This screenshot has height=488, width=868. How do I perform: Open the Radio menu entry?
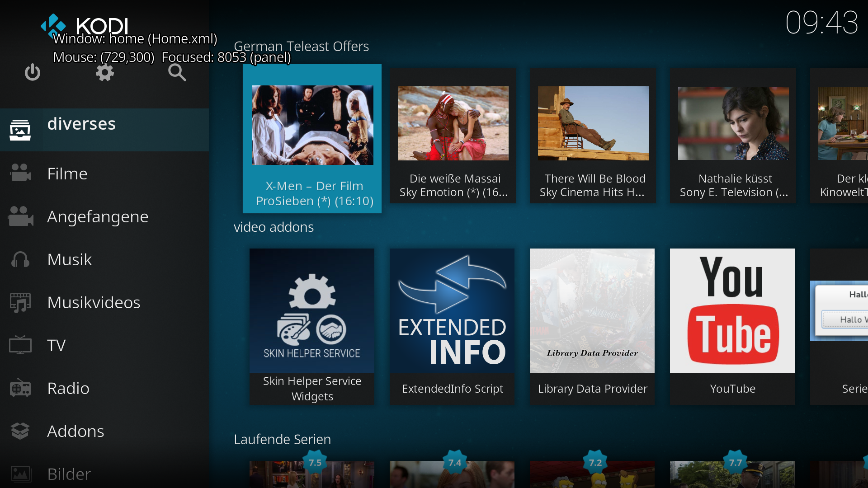(x=104, y=388)
